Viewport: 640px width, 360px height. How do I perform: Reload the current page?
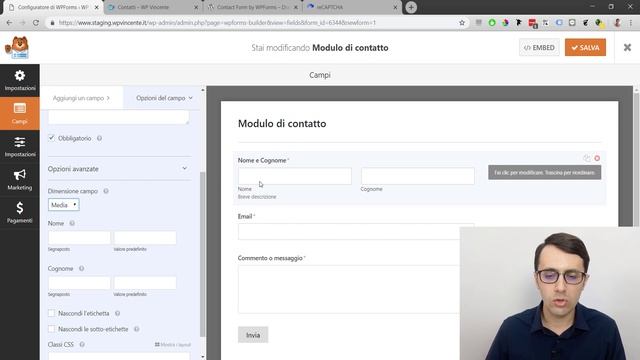click(36, 23)
